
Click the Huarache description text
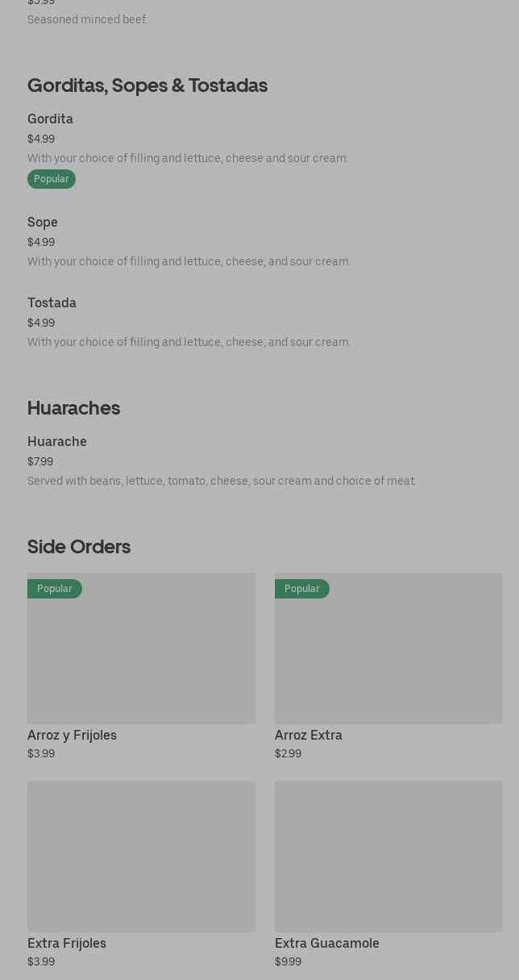(x=222, y=482)
